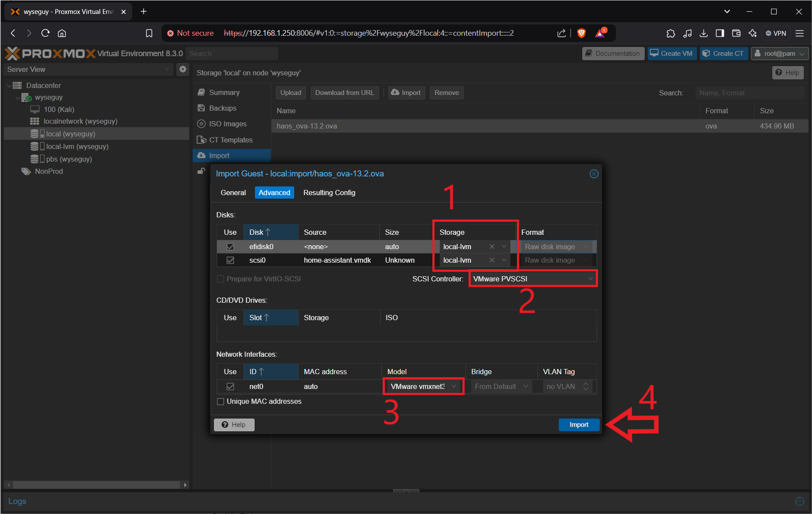Click the browser reload icon
This screenshot has width=812, height=514.
[x=45, y=33]
